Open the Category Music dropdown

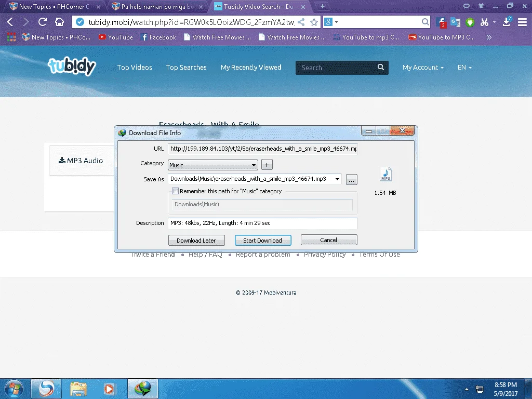tap(212, 165)
